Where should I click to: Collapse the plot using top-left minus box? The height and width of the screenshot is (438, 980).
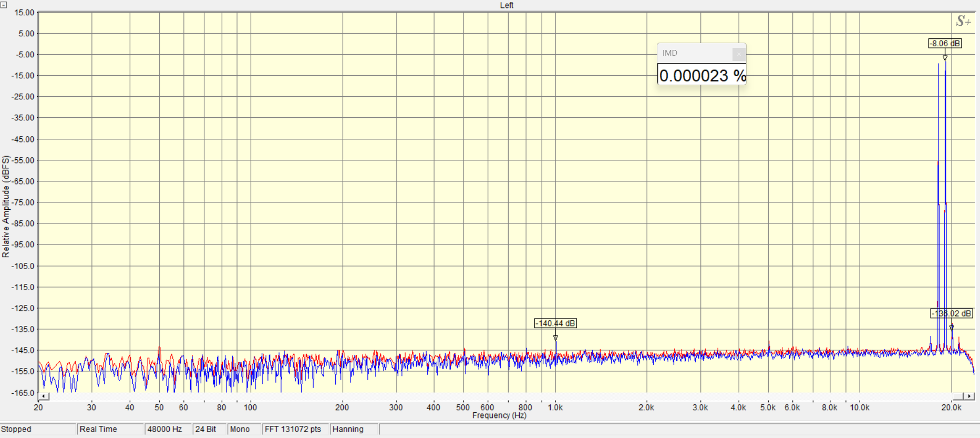4,5
